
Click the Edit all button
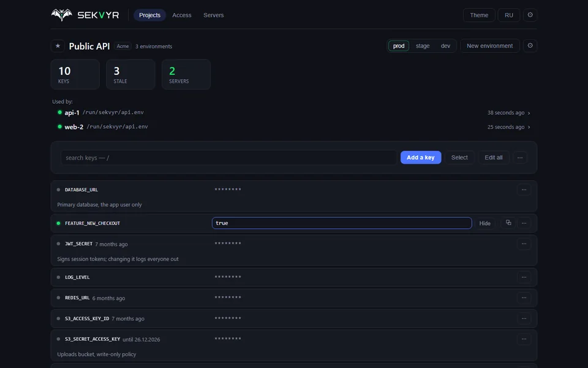coord(494,158)
